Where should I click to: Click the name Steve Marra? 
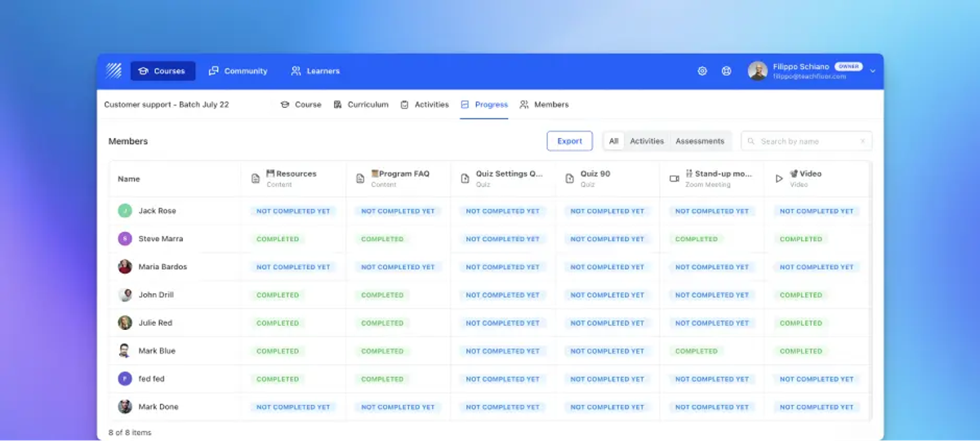pos(161,238)
